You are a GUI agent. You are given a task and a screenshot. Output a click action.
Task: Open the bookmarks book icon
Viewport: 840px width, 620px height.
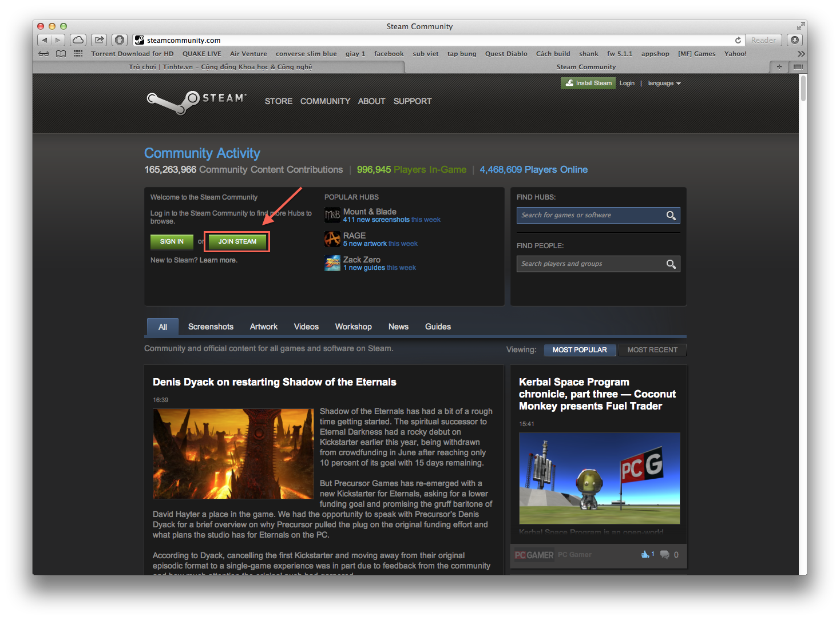tap(61, 54)
